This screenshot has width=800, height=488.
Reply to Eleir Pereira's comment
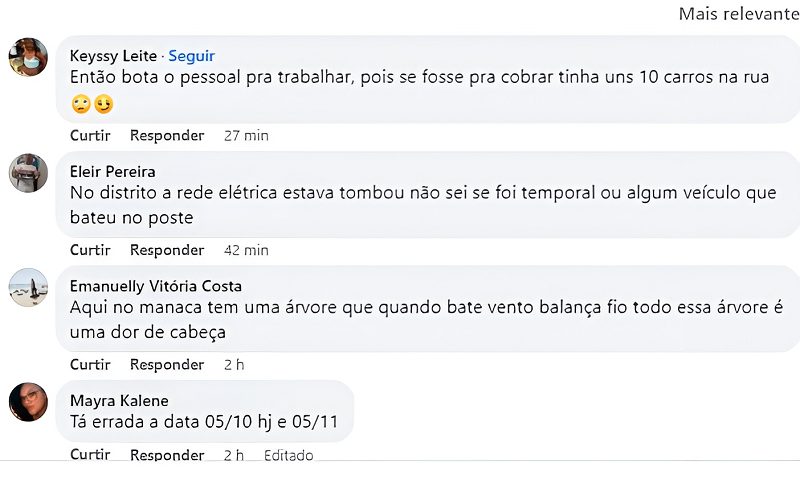coord(167,250)
